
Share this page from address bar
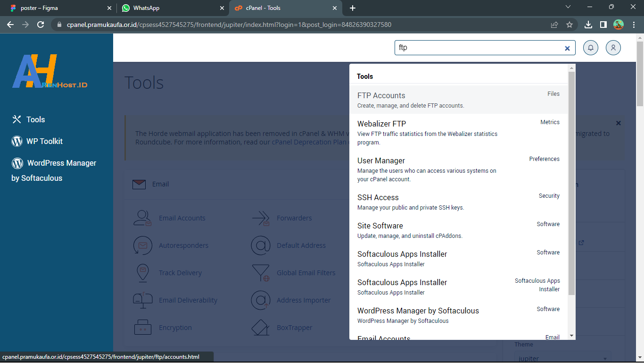click(554, 25)
